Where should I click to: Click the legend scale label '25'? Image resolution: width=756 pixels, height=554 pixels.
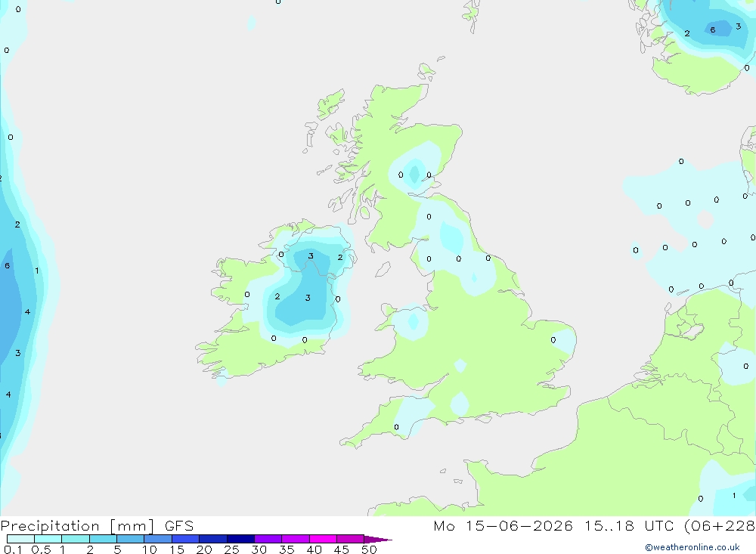(231, 549)
